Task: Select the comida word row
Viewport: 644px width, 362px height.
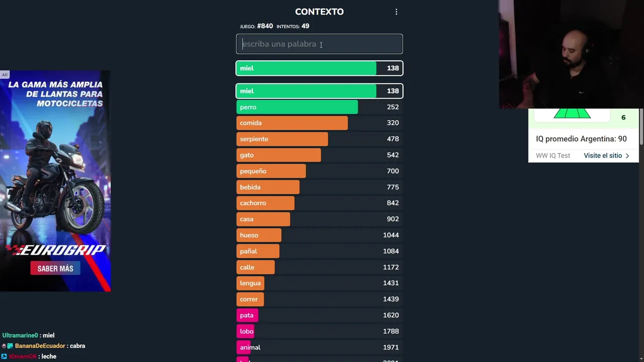Action: tap(319, 123)
